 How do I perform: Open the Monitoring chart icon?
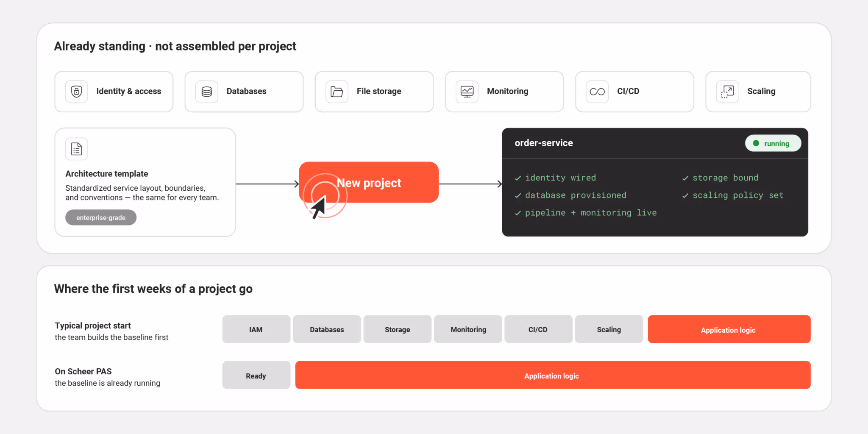467,92
